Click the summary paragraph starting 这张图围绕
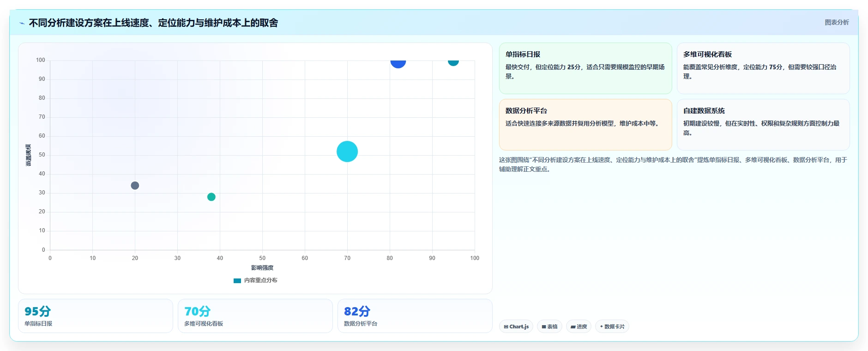The width and height of the screenshot is (868, 351). click(673, 164)
